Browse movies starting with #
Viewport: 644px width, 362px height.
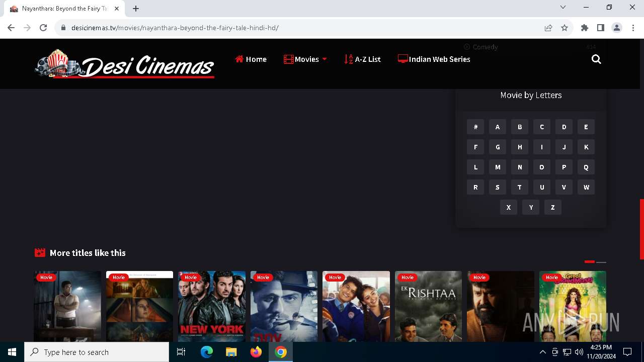pyautogui.click(x=475, y=127)
